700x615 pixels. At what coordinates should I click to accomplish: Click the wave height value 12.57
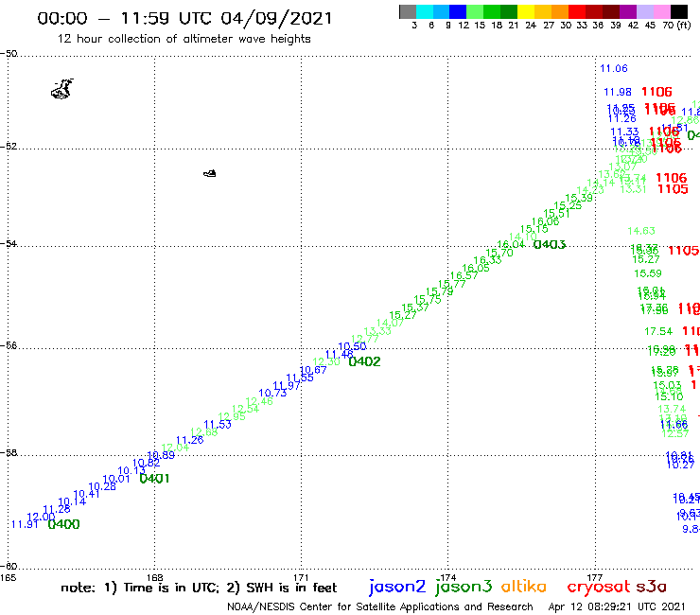pyautogui.click(x=675, y=433)
